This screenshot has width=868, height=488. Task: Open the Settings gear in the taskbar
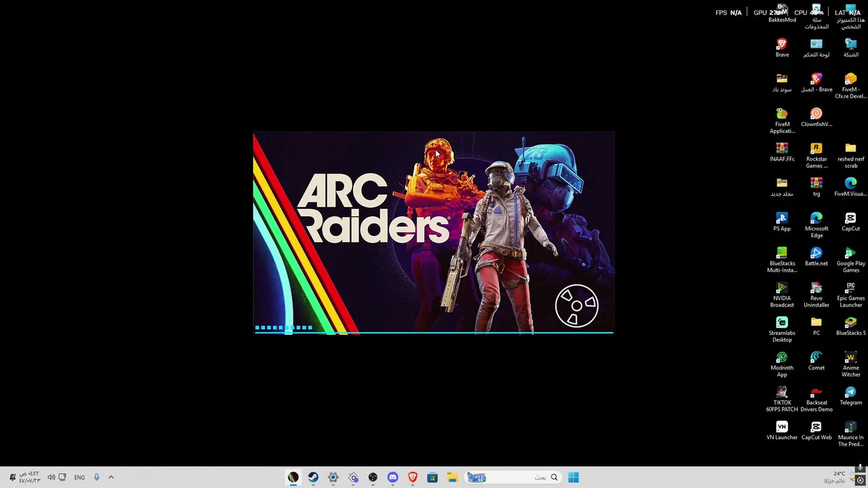(x=333, y=477)
